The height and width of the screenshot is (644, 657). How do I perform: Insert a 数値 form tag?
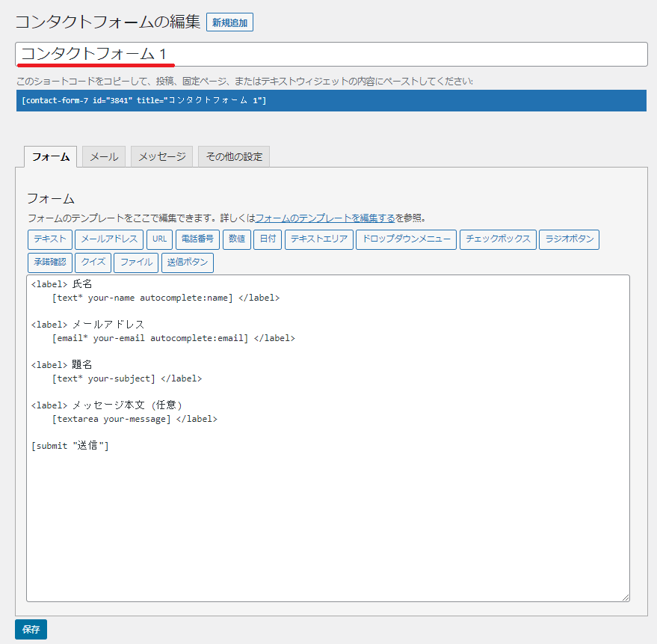237,239
